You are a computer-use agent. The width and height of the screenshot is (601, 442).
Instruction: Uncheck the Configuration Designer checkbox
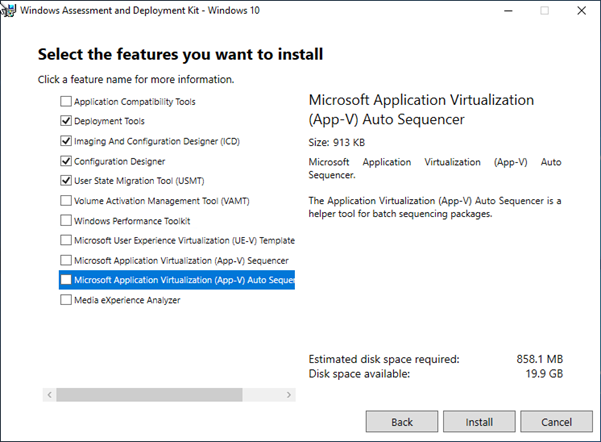66,161
